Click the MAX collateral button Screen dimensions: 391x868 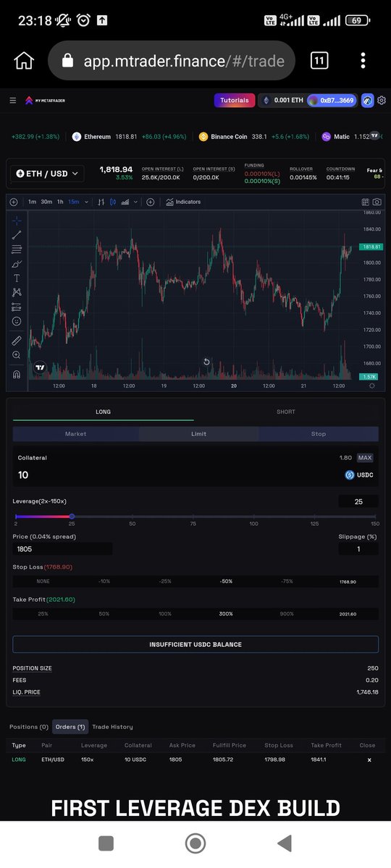(365, 458)
